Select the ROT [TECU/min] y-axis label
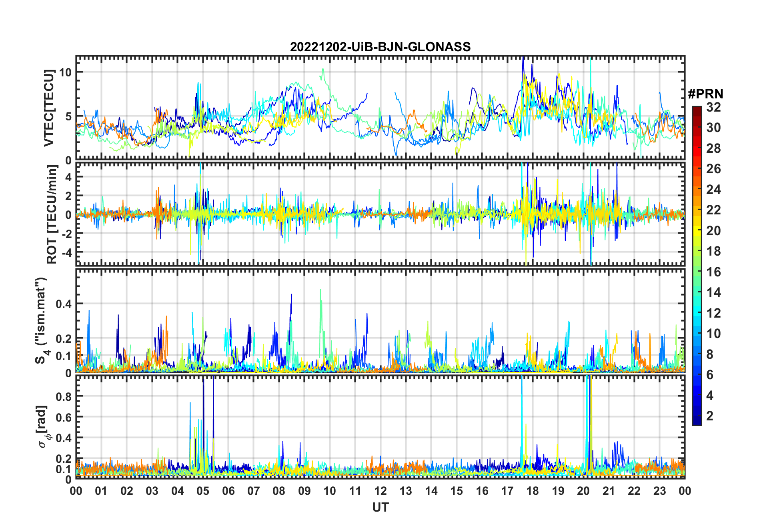Screen dimensions: 761x532 point(52,214)
